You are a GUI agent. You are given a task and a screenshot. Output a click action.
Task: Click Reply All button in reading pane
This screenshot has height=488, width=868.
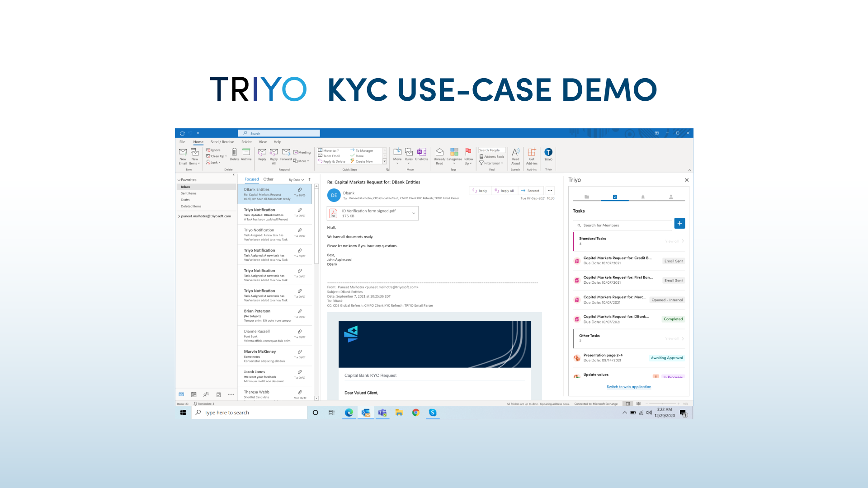click(504, 191)
